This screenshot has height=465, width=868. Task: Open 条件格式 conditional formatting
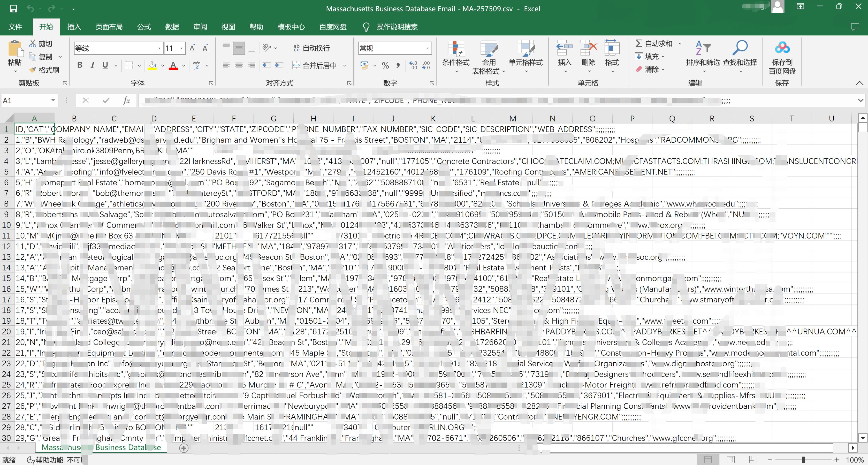coord(456,57)
